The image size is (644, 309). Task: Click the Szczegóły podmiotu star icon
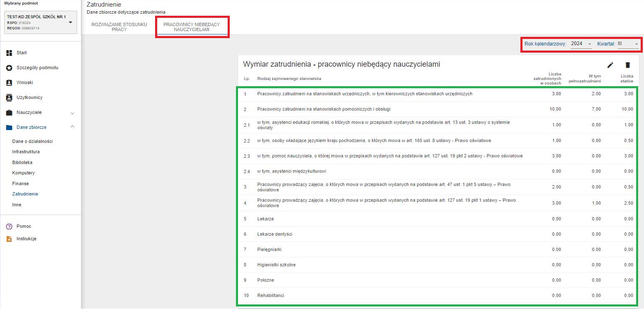[9, 68]
